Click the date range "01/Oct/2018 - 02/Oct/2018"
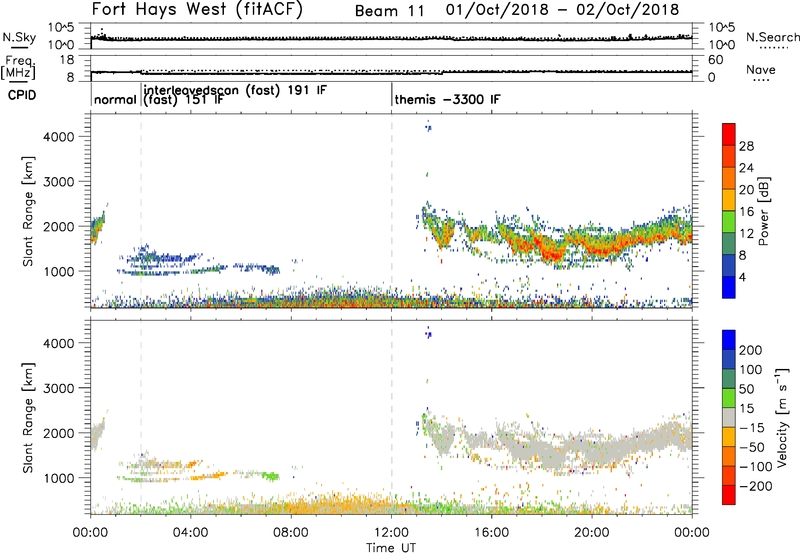The image size is (800, 554). pos(562,10)
